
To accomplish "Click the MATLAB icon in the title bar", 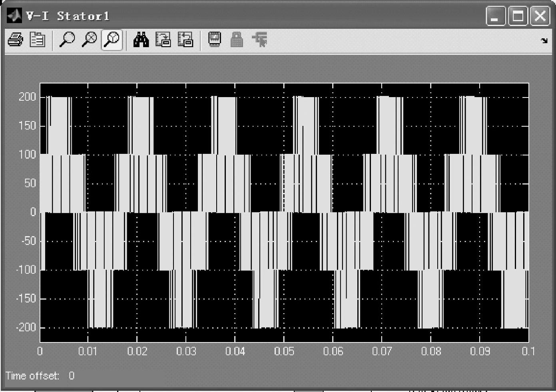I will coord(14,16).
